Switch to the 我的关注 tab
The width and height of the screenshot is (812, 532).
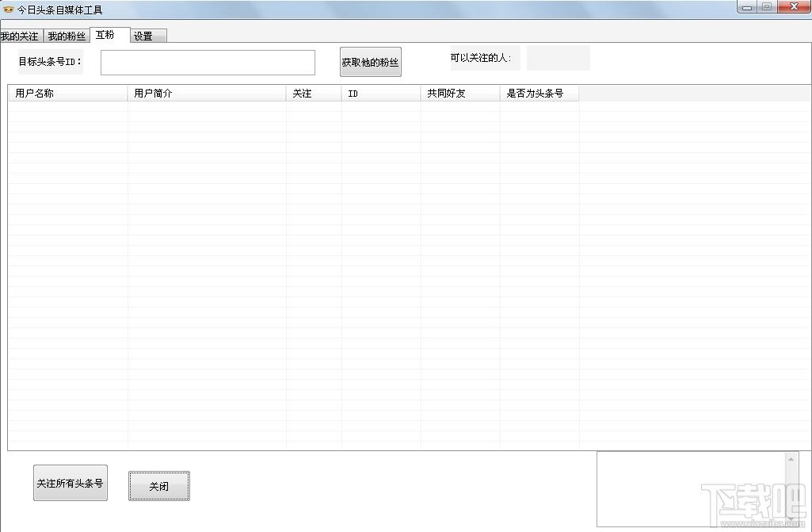[21, 36]
